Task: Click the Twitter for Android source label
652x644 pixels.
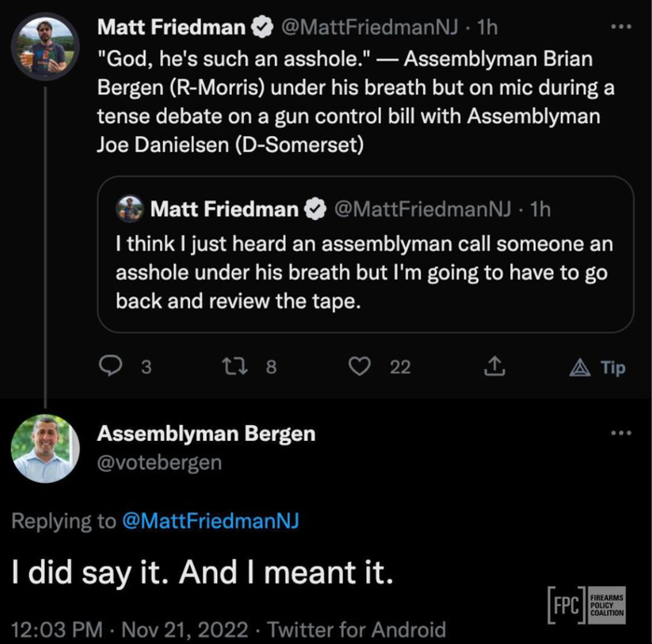Action: (x=369, y=628)
